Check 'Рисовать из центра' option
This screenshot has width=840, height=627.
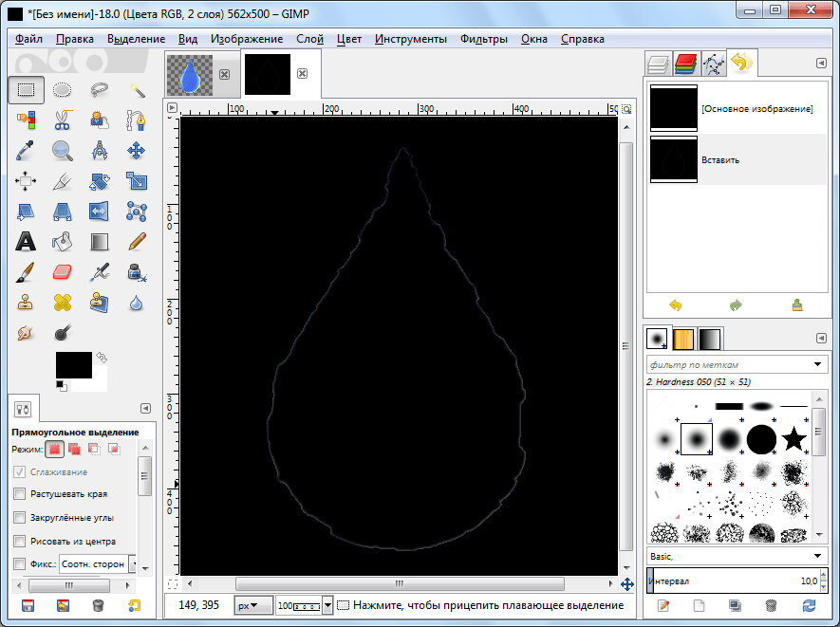[x=20, y=542]
